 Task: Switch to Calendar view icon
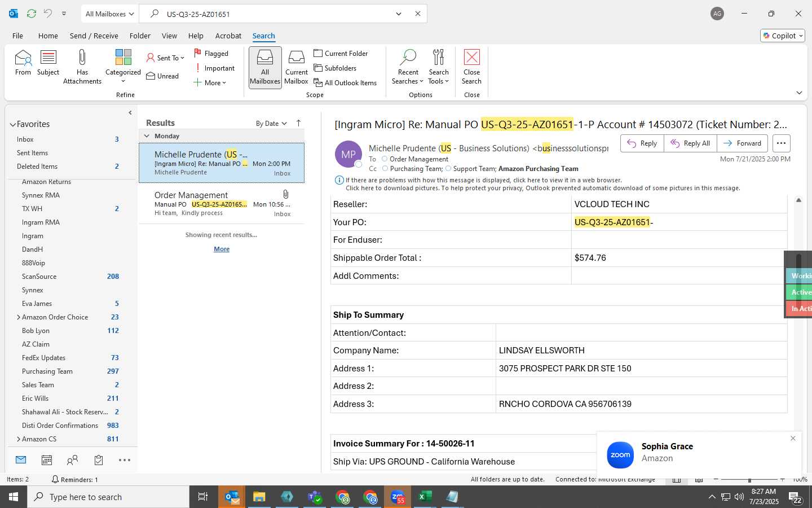(47, 460)
